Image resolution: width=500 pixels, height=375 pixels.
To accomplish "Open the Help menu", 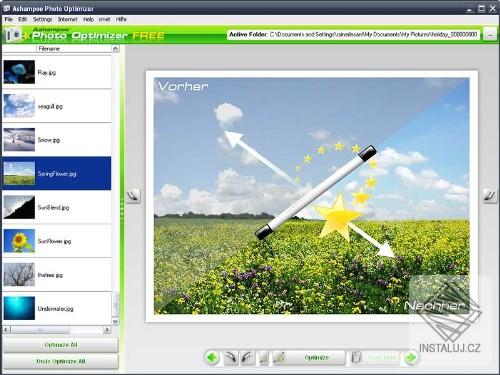I will 88,19.
